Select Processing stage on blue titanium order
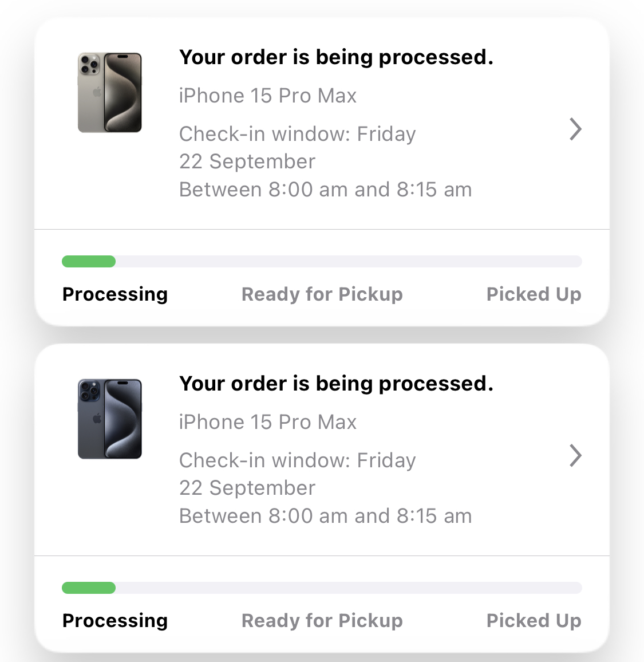644x662 pixels. pyautogui.click(x=115, y=621)
